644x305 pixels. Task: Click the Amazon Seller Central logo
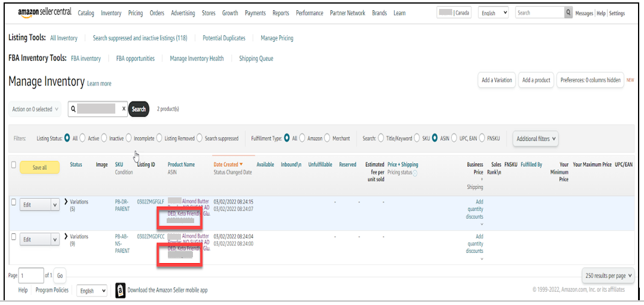[x=46, y=13]
